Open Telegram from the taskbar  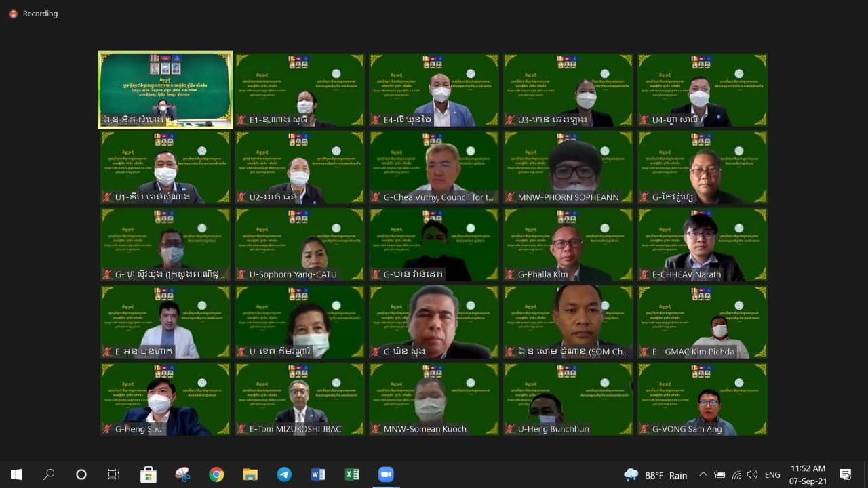pyautogui.click(x=284, y=474)
